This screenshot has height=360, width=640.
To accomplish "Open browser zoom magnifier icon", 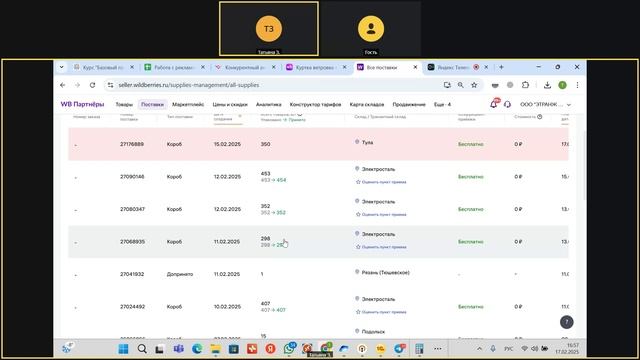I will coord(460,85).
